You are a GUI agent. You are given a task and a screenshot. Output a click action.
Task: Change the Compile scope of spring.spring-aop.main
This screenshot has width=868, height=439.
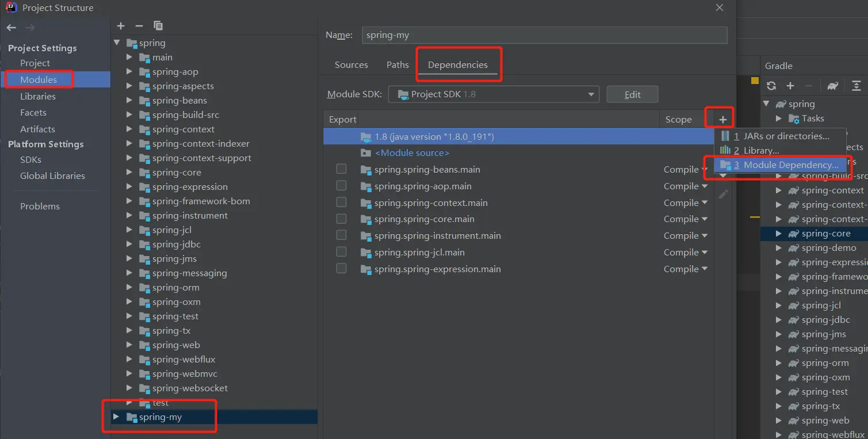(x=686, y=186)
